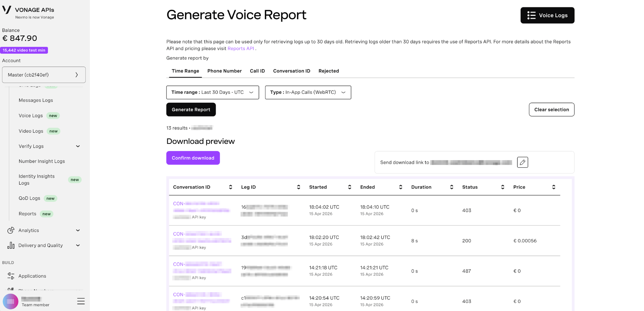The height and width of the screenshot is (311, 644).
Task: Click the Applications icon in Build section
Action: (11, 276)
